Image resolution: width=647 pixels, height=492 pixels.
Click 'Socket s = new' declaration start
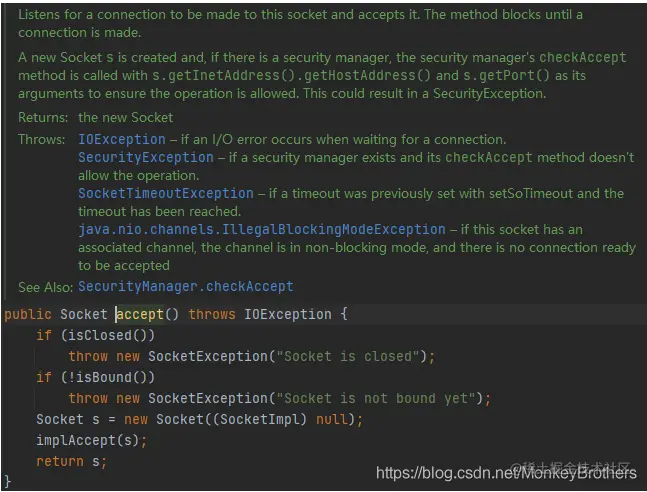(92, 419)
